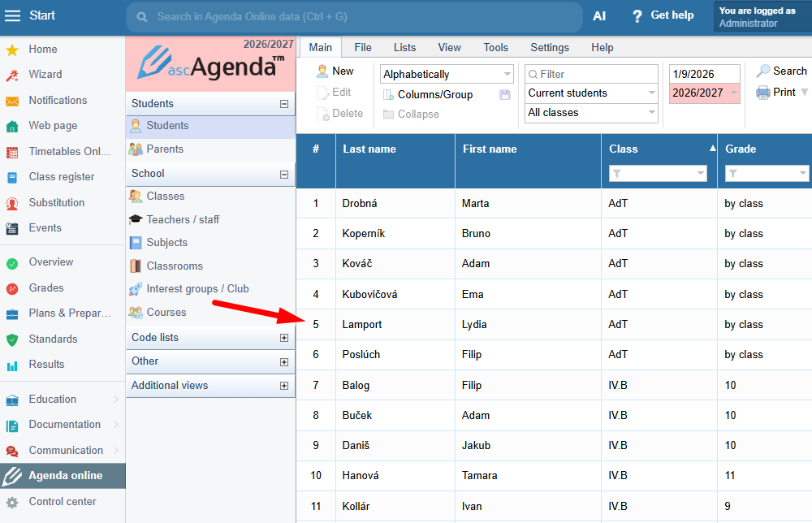Click the global search field
812x523 pixels.
354,17
